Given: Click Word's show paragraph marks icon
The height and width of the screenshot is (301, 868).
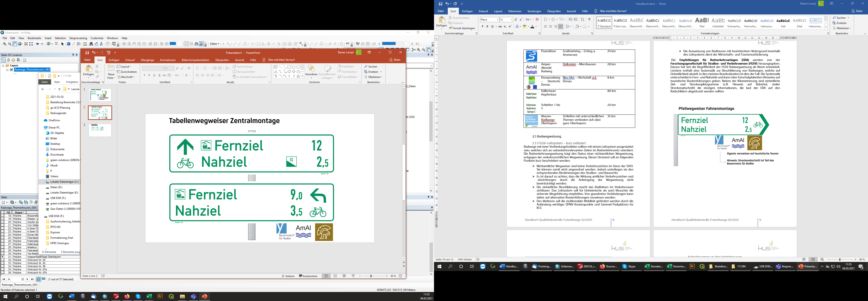Looking at the screenshot, I should tap(589, 19).
